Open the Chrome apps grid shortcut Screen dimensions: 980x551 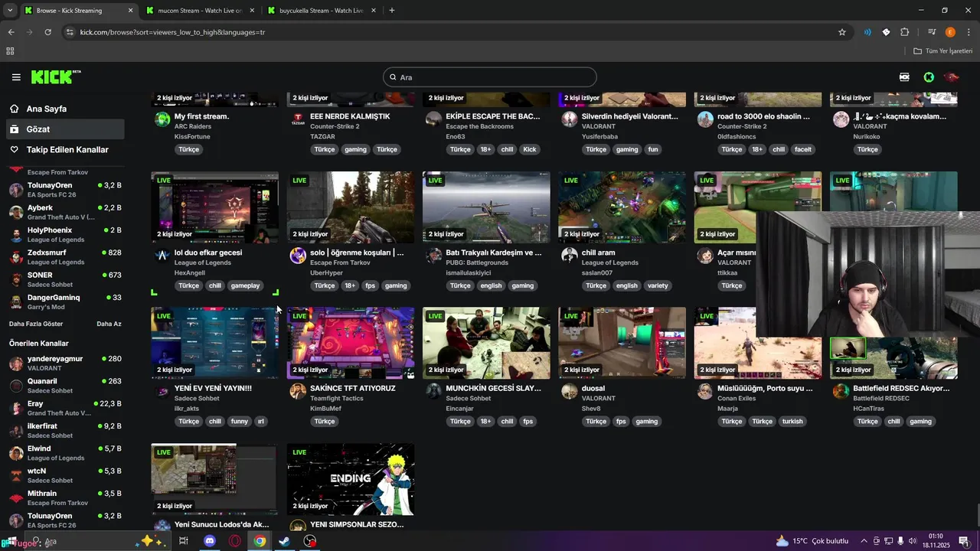coord(10,51)
